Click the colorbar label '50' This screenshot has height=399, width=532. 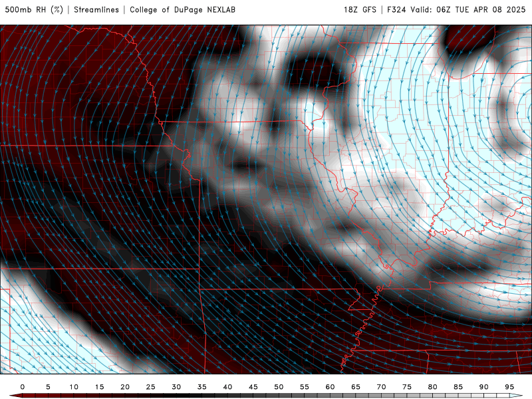click(x=279, y=387)
